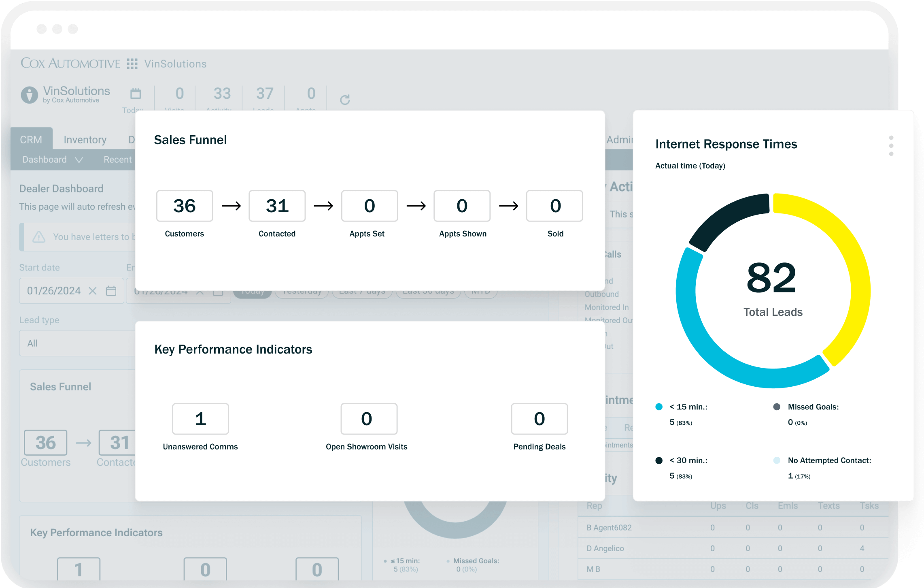Click the 31 Contacted funnel box

277,206
